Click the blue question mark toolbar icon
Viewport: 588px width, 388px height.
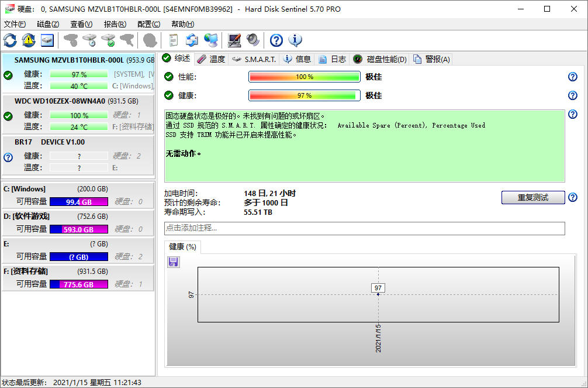pos(276,40)
